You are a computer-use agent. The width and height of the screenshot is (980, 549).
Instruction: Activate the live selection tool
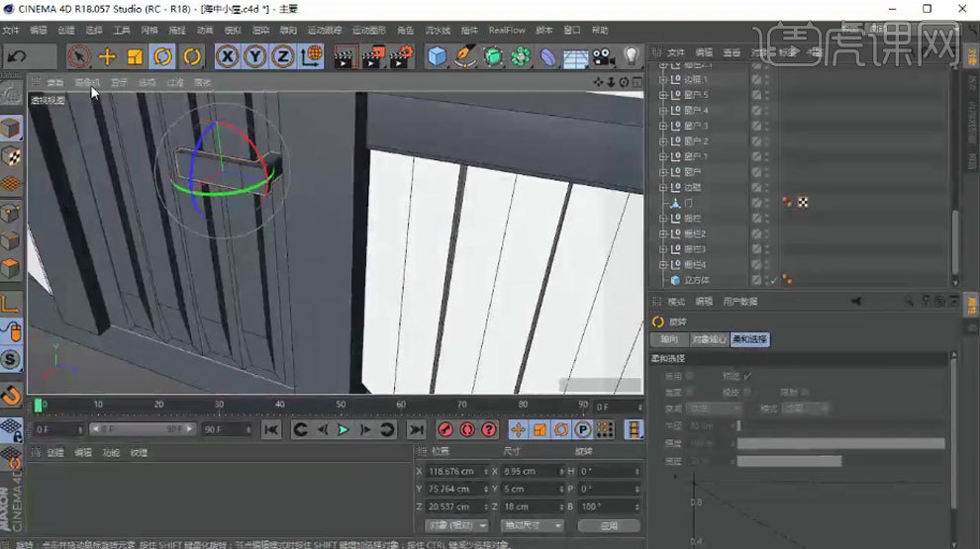[x=79, y=57]
